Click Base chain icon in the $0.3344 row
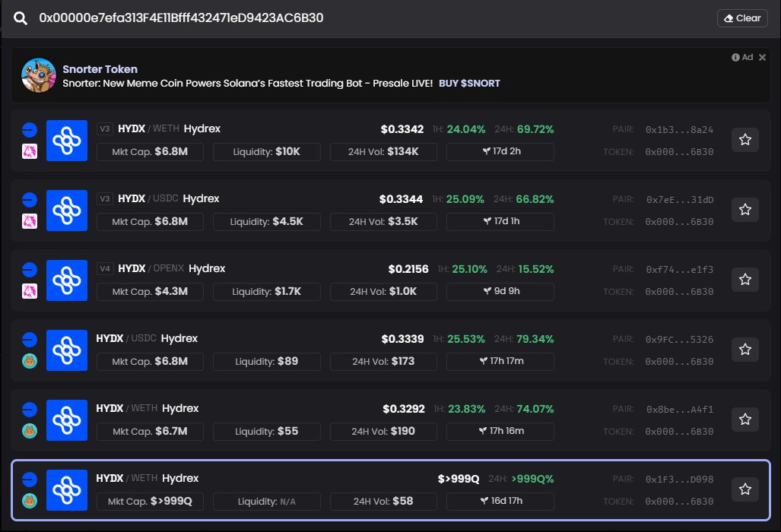781x532 pixels. 30,200
